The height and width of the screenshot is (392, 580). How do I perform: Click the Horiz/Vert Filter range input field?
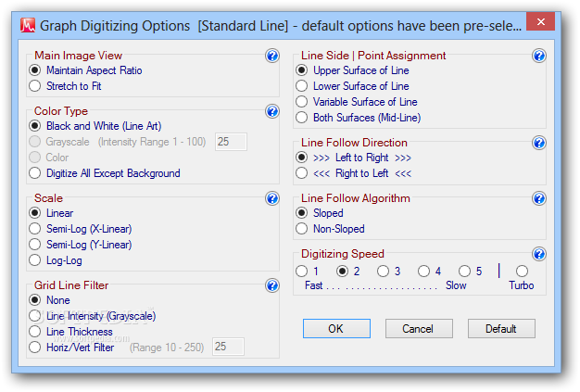[x=228, y=347]
